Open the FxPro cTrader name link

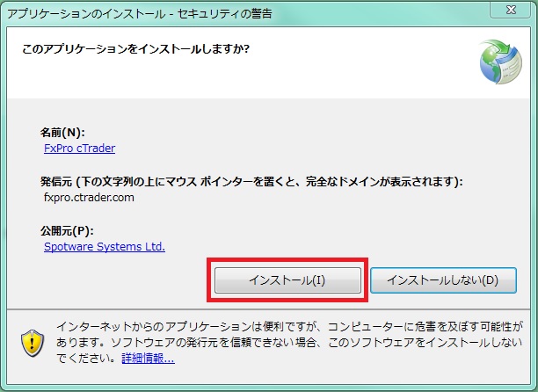click(80, 149)
